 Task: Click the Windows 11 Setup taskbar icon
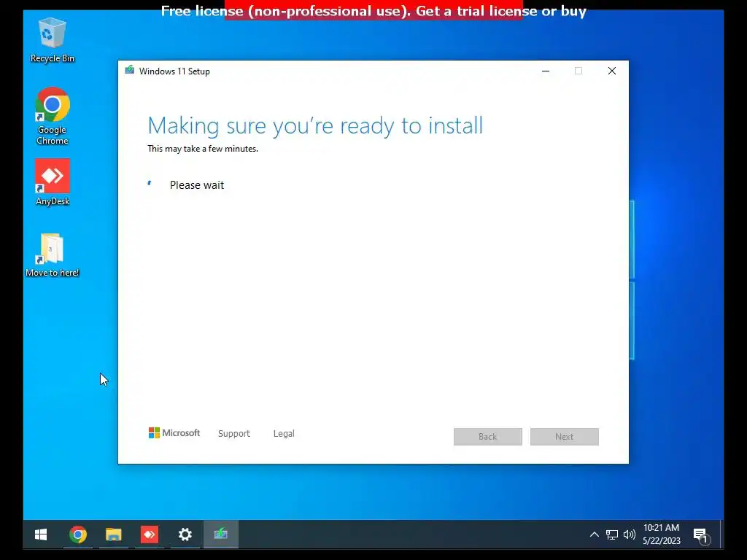(x=220, y=534)
